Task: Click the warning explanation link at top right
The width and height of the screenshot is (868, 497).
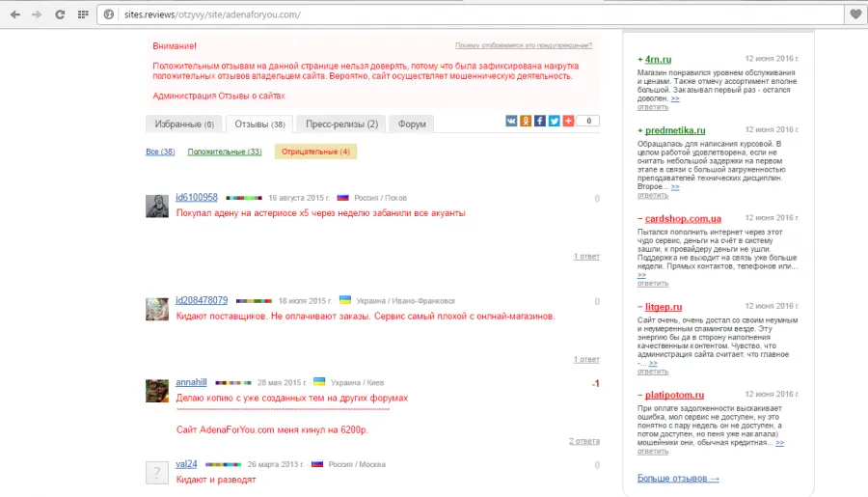Action: coord(524,45)
